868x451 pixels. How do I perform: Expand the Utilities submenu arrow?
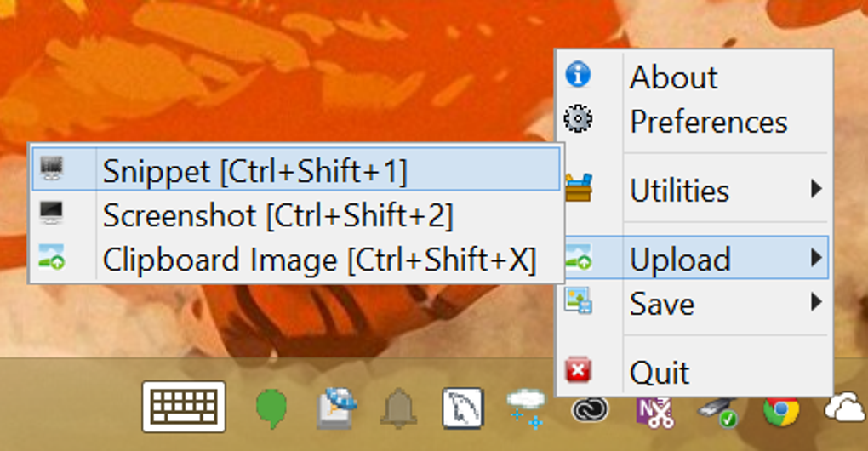(x=817, y=189)
